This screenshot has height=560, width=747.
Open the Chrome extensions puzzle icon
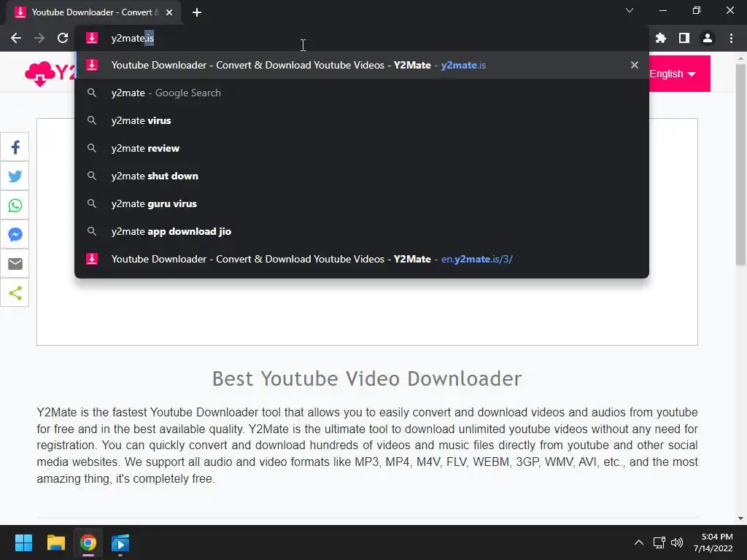click(x=661, y=38)
